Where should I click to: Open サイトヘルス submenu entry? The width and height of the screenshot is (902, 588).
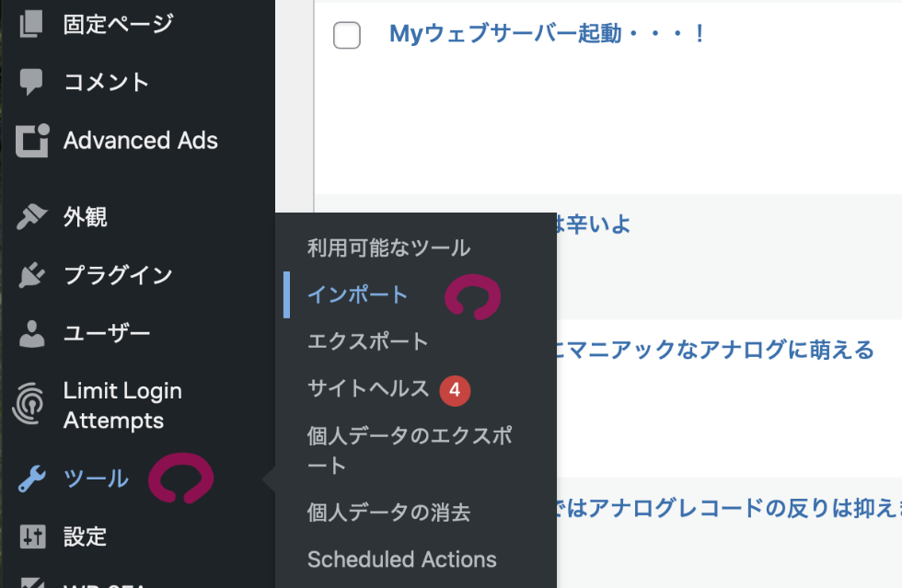click(368, 389)
